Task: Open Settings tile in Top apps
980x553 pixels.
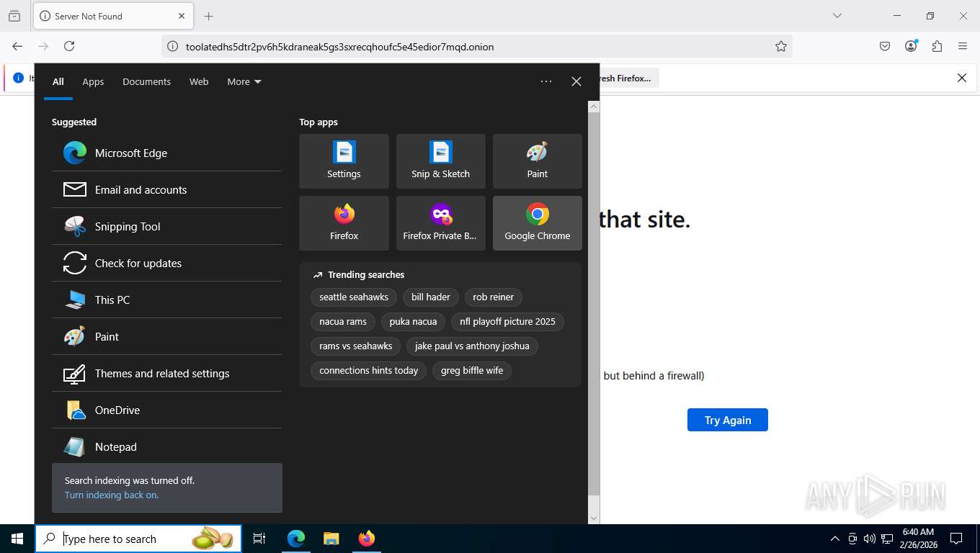Action: (x=344, y=161)
